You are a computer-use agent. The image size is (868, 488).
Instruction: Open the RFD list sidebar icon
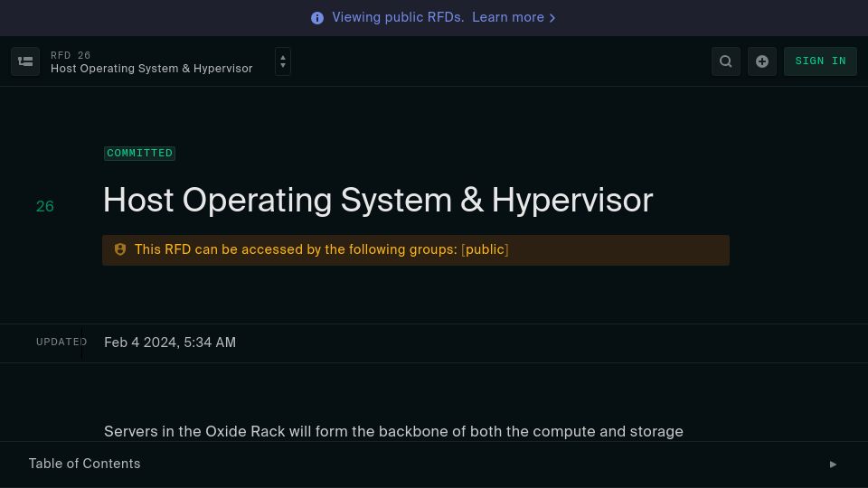(25, 61)
